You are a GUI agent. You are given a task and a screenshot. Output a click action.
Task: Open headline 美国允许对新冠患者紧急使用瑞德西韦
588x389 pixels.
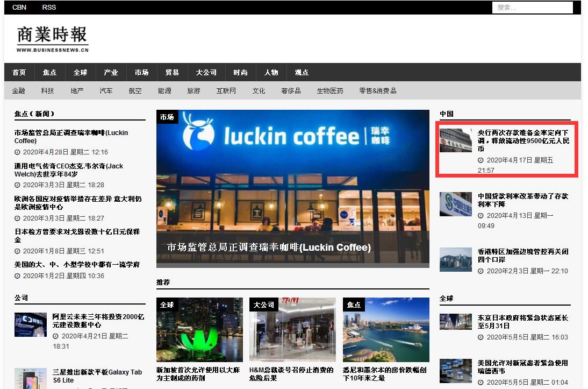(523, 367)
